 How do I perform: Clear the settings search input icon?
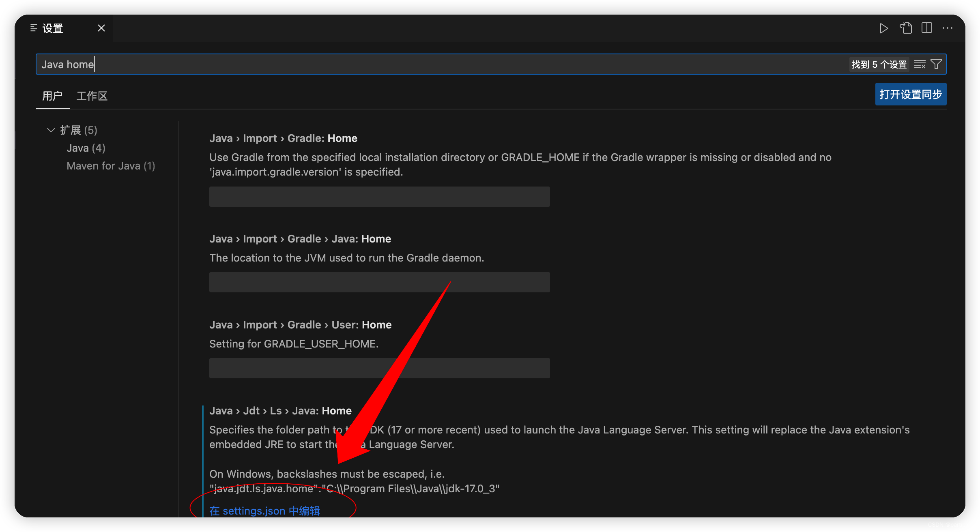tap(920, 64)
